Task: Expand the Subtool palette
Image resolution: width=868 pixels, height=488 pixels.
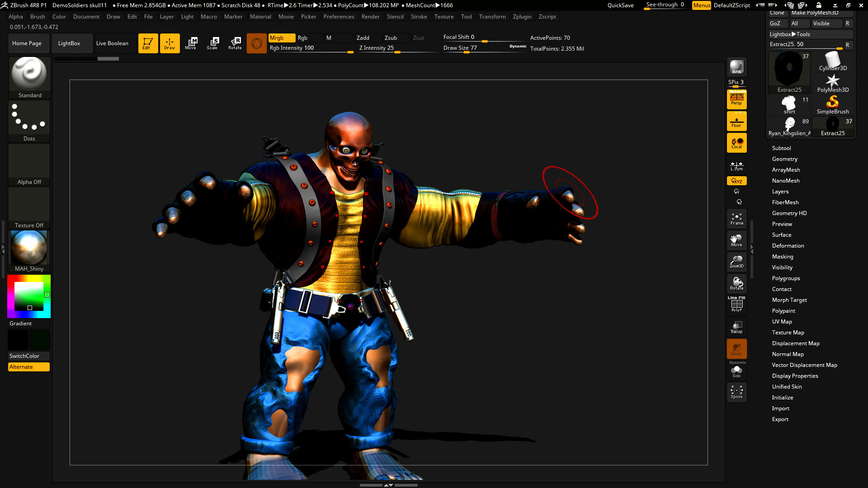Action: click(781, 148)
